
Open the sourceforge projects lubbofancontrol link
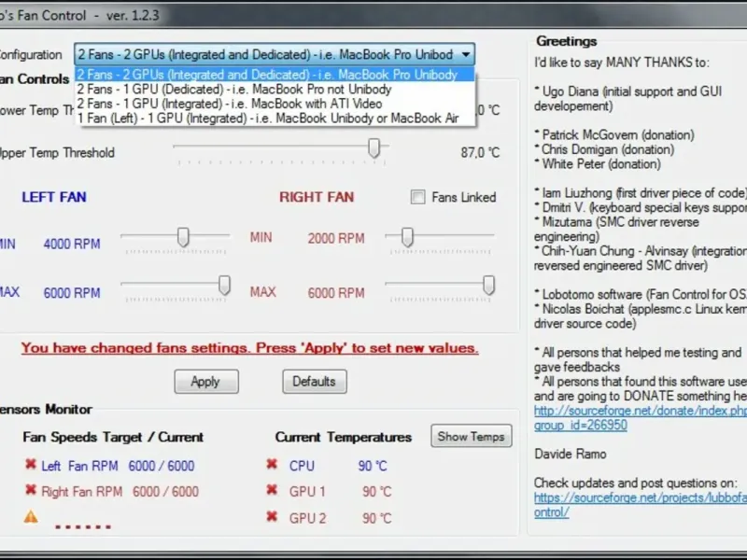641,505
